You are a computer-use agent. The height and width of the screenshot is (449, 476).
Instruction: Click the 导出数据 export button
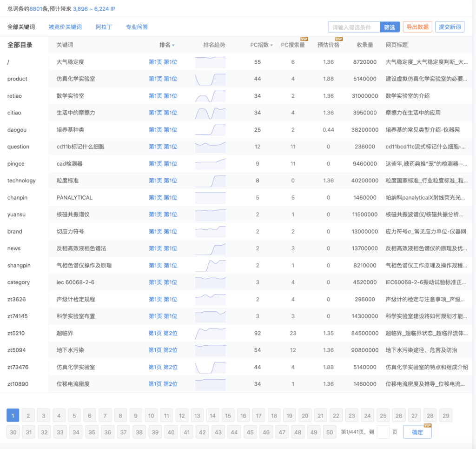point(417,27)
